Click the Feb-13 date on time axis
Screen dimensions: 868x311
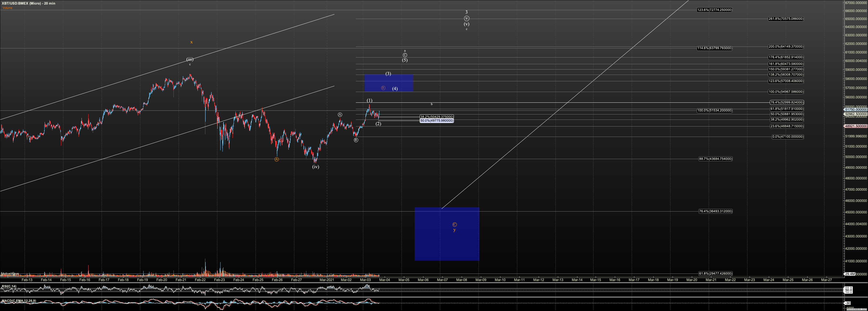[27, 280]
